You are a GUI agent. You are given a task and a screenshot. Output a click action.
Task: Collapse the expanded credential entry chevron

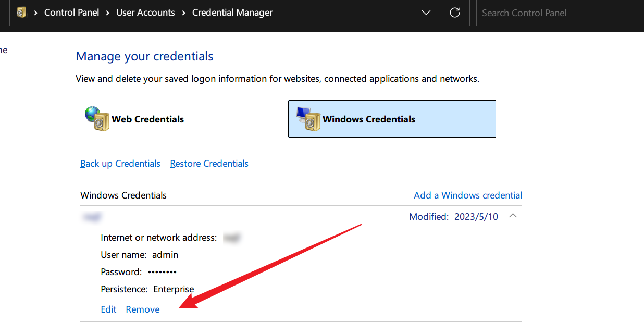(x=513, y=216)
